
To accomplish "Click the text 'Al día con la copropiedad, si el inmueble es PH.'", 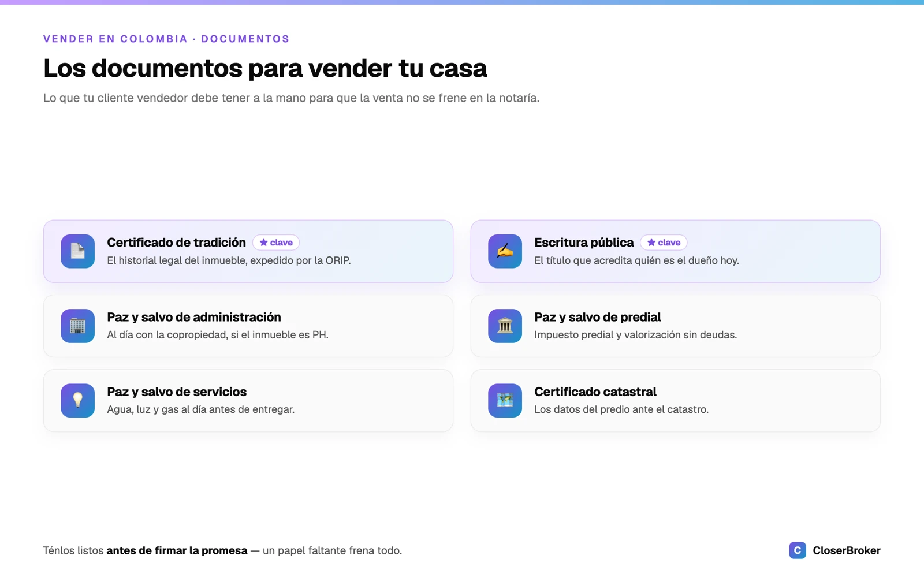I will coord(218,335).
